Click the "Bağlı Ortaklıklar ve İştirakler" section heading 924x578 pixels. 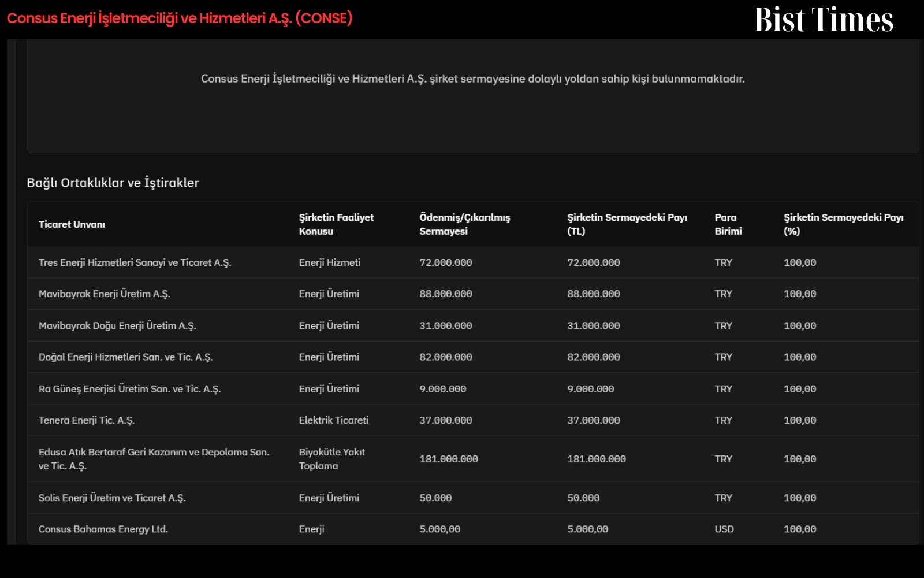[113, 183]
